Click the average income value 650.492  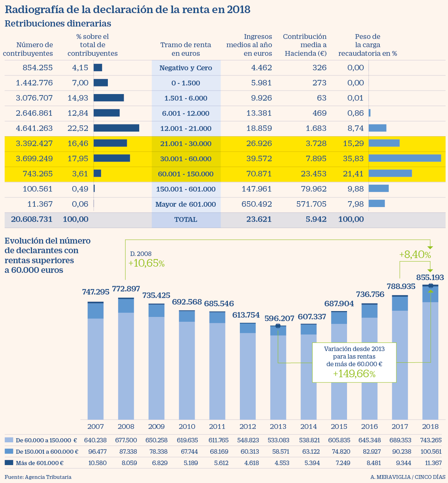[257, 204]
